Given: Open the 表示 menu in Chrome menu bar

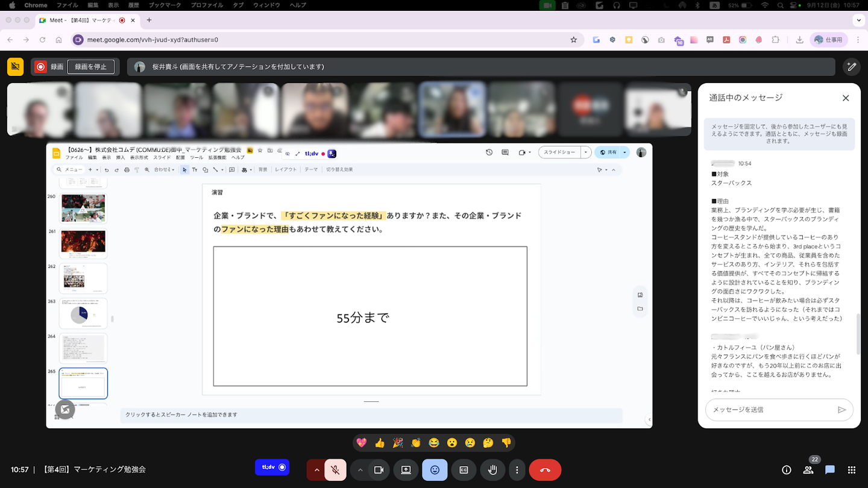Looking at the screenshot, I should [x=113, y=5].
